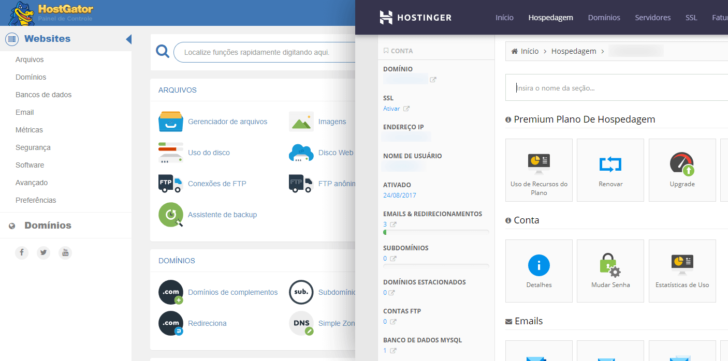Click external link icon beside Subdomínios count
This screenshot has height=361, width=728.
coord(393,258)
